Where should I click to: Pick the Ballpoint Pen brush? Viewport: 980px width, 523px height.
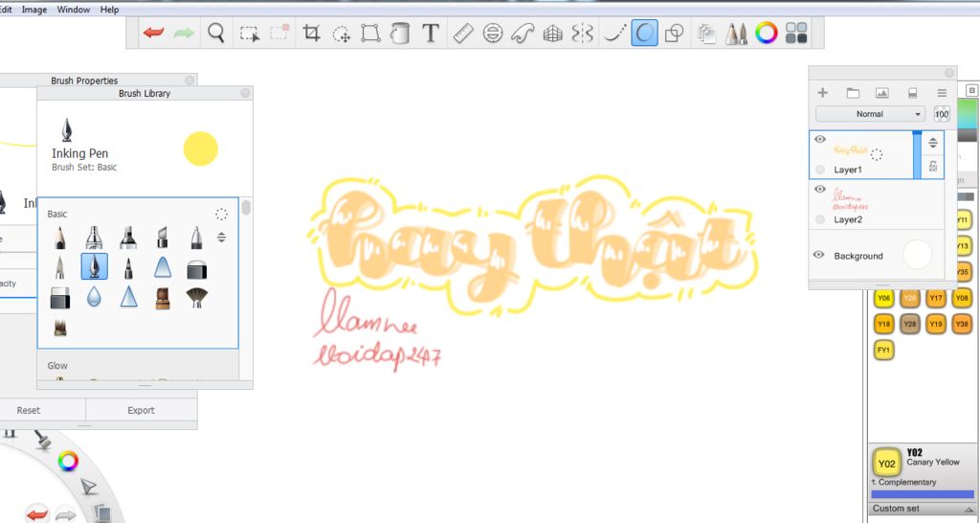(x=196, y=238)
